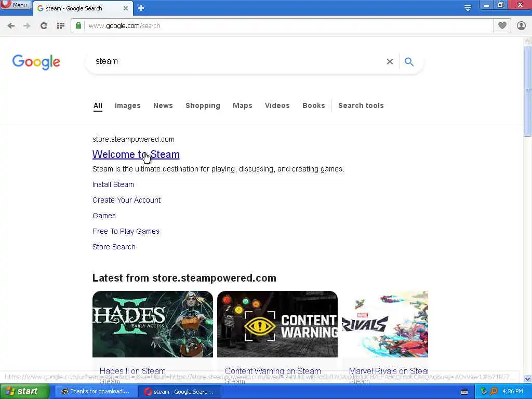532x399 pixels.
Task: Click the page vertical scrollbar thumb
Action: (528, 90)
